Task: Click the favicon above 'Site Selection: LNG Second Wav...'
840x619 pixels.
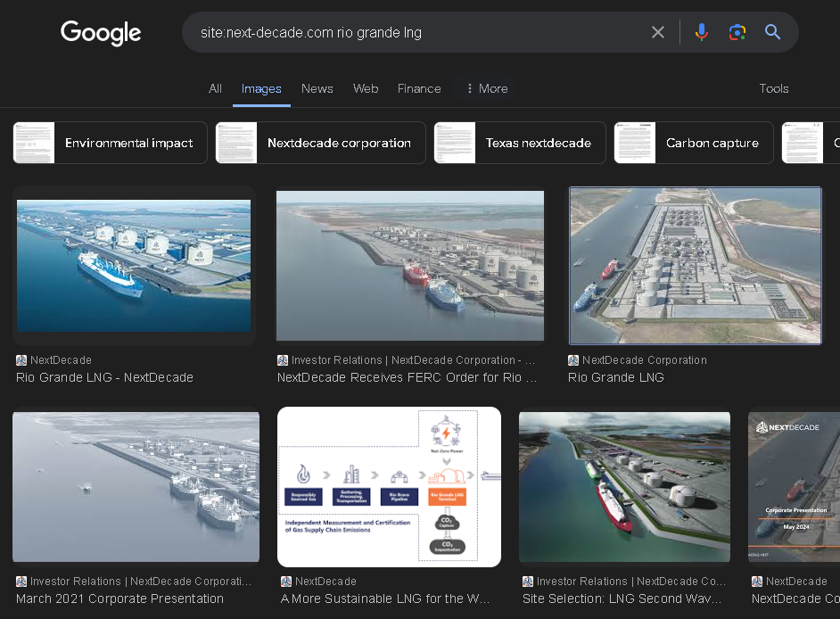Action: (528, 582)
